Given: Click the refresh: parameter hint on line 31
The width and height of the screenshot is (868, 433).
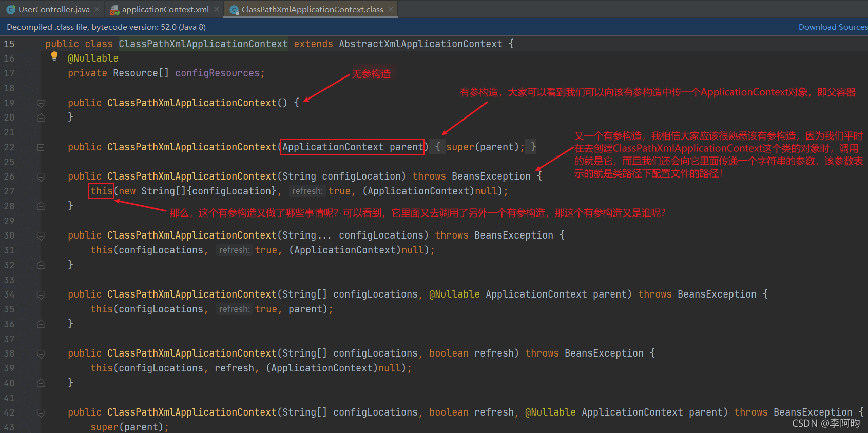Looking at the screenshot, I should coord(234,250).
